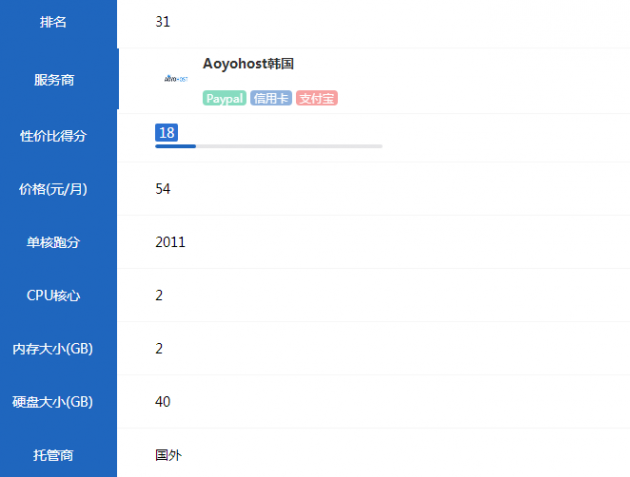Click the rank value 31
The width and height of the screenshot is (630, 477).
(163, 22)
